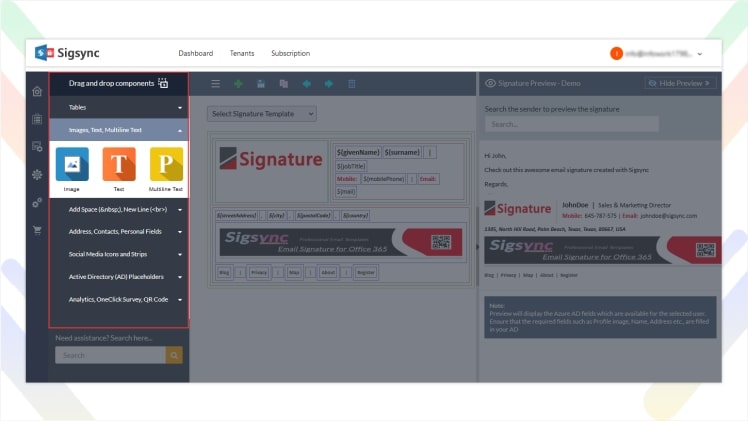
Task: Select the ${surname} placeholder
Action: click(402, 153)
